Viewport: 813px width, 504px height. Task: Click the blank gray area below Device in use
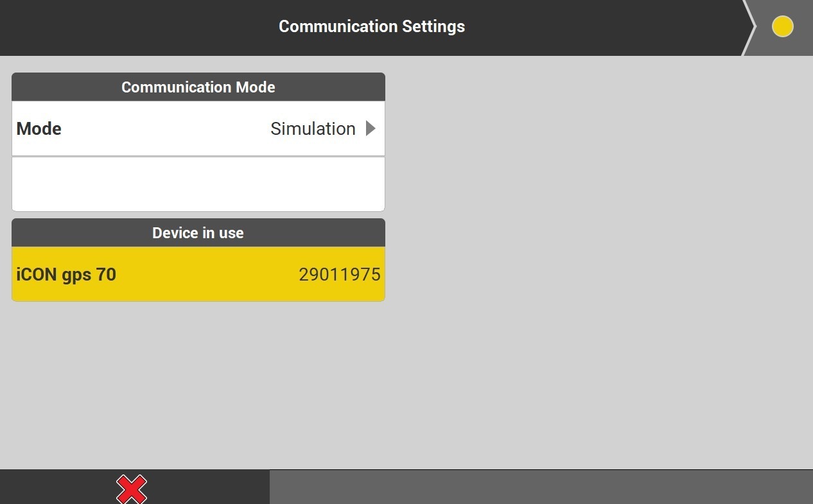coord(198,385)
